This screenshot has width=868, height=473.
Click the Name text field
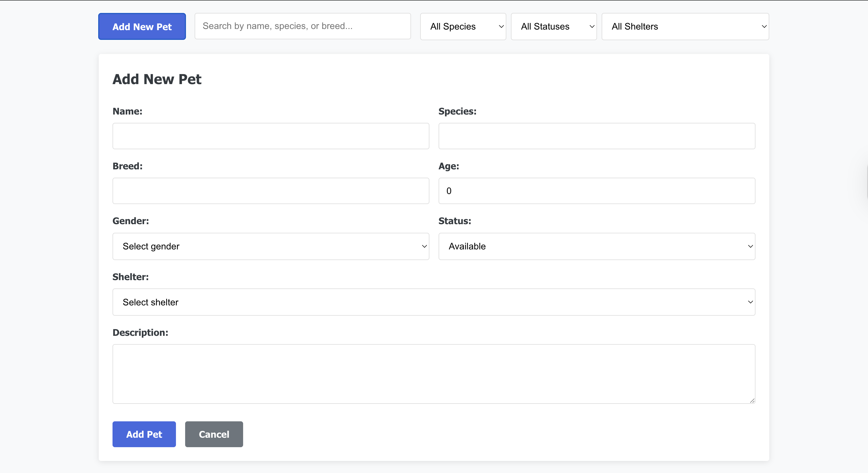pyautogui.click(x=271, y=136)
